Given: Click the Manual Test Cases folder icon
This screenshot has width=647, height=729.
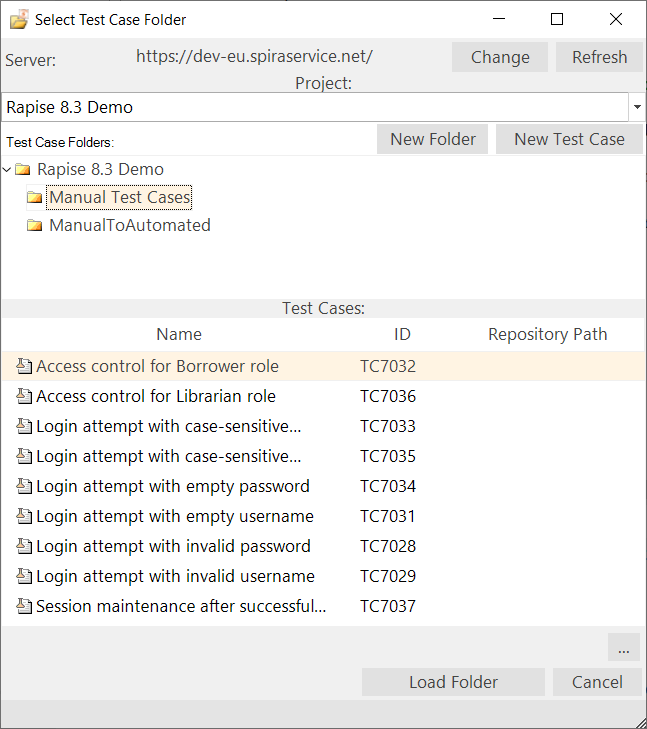Looking at the screenshot, I should click(x=35, y=198).
